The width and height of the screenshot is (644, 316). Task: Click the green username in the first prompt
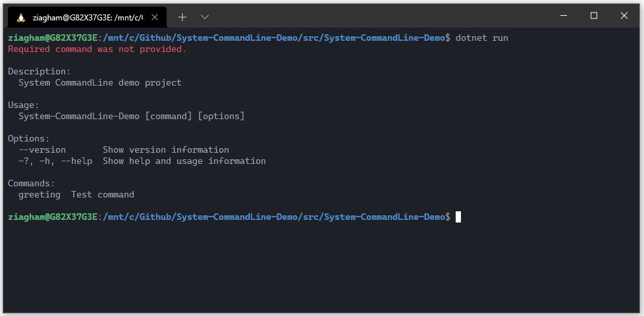tap(53, 38)
